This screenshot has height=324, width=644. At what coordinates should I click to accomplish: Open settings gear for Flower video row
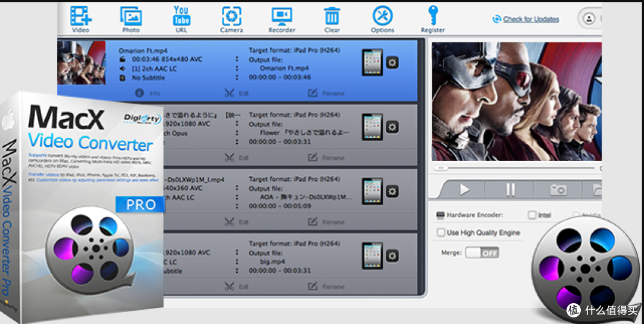click(x=392, y=126)
